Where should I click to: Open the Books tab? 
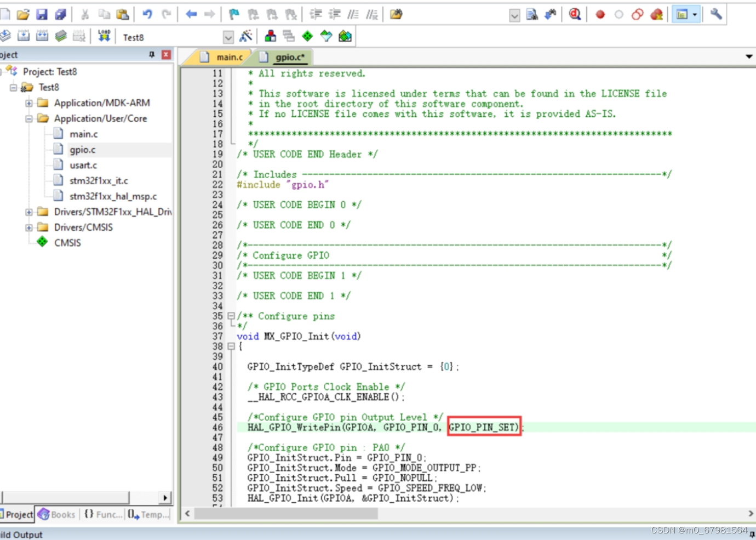click(x=56, y=514)
